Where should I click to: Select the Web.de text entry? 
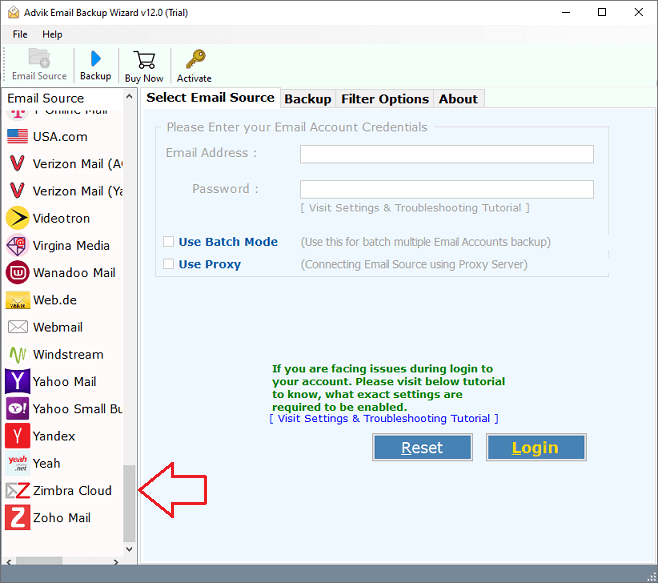(55, 300)
